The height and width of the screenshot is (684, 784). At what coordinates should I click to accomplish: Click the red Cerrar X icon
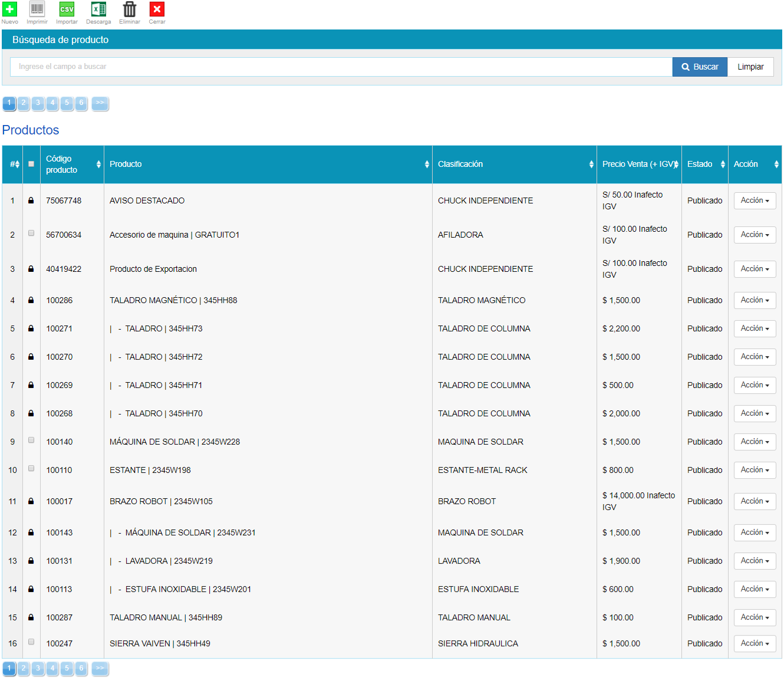click(x=157, y=9)
